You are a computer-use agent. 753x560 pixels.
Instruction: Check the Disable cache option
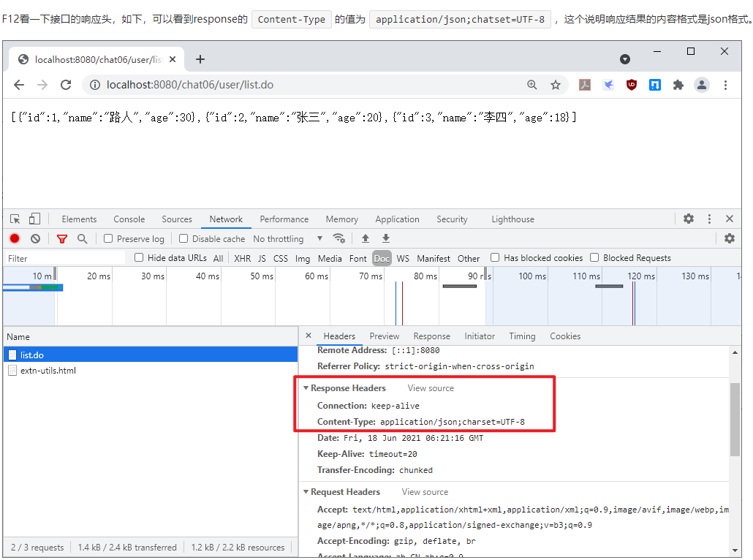pos(183,238)
